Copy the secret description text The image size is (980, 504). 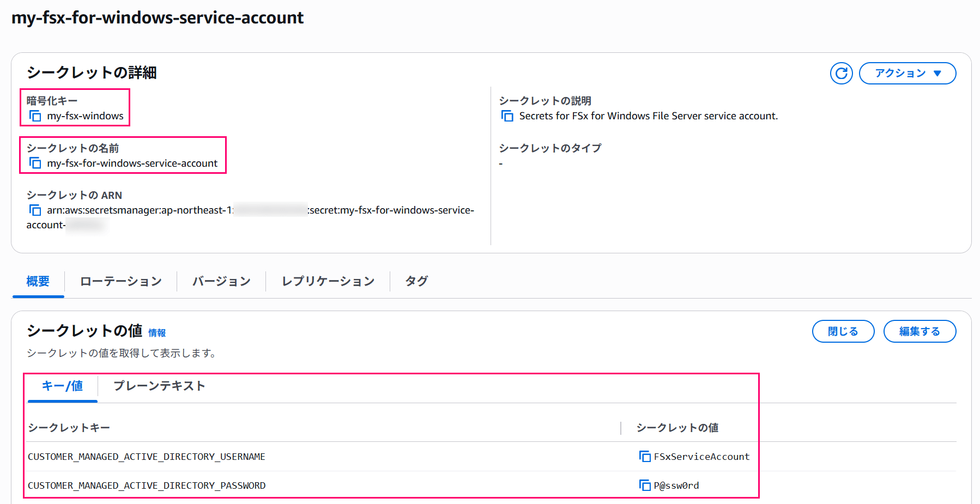tap(507, 116)
